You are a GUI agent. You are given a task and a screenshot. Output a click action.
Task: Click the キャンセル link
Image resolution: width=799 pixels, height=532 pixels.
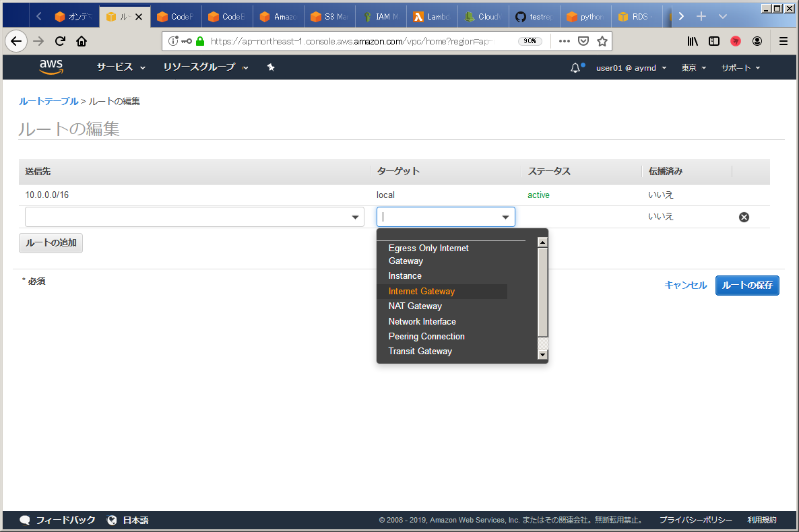click(x=685, y=286)
